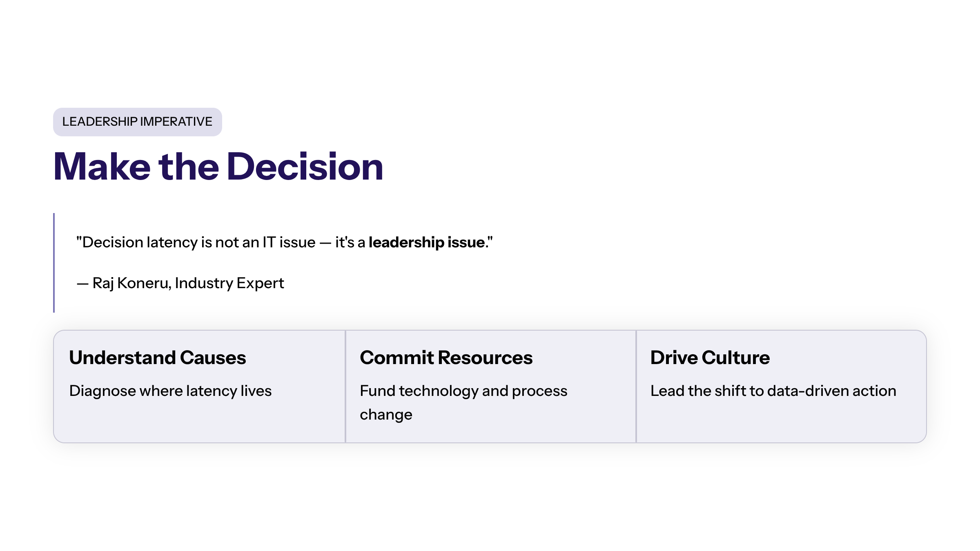Click the IT issue words in quote
The width and height of the screenshot is (980, 551).
click(x=289, y=242)
